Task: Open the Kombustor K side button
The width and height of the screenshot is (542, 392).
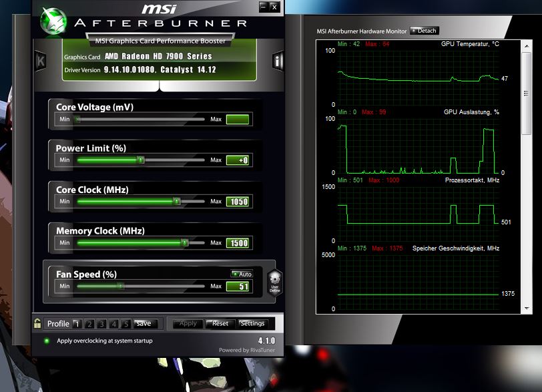Action: coord(41,61)
